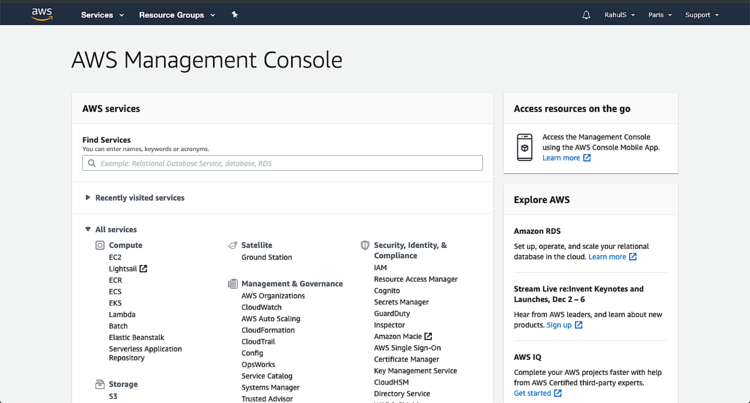Open Resource Access Manager
The image size is (750, 403).
point(416,279)
